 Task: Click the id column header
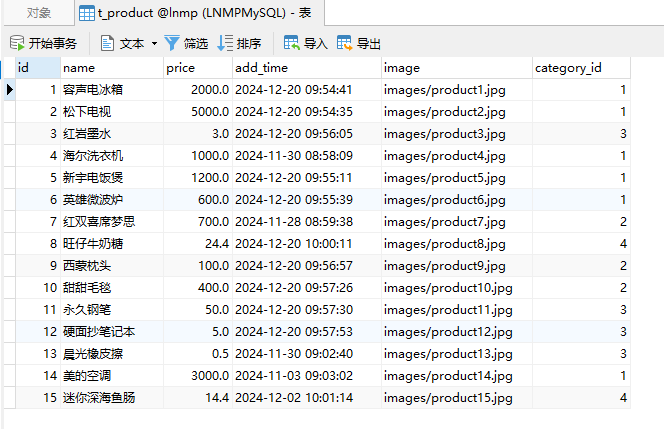38,68
